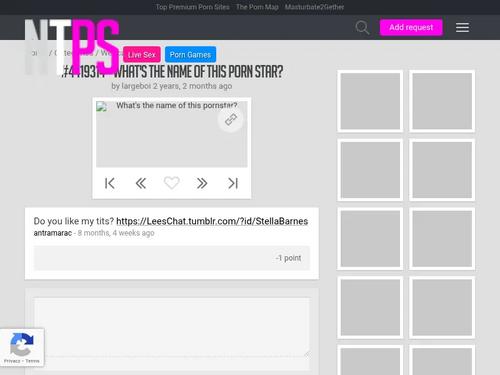This screenshot has width=500, height=375.
Task: Click the NTPS site logo
Action: click(x=72, y=47)
